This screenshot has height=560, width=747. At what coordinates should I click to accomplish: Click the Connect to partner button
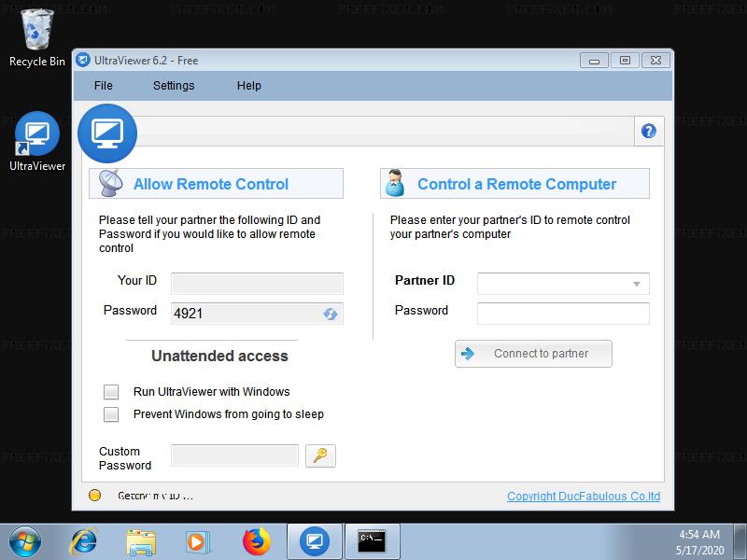(533, 354)
